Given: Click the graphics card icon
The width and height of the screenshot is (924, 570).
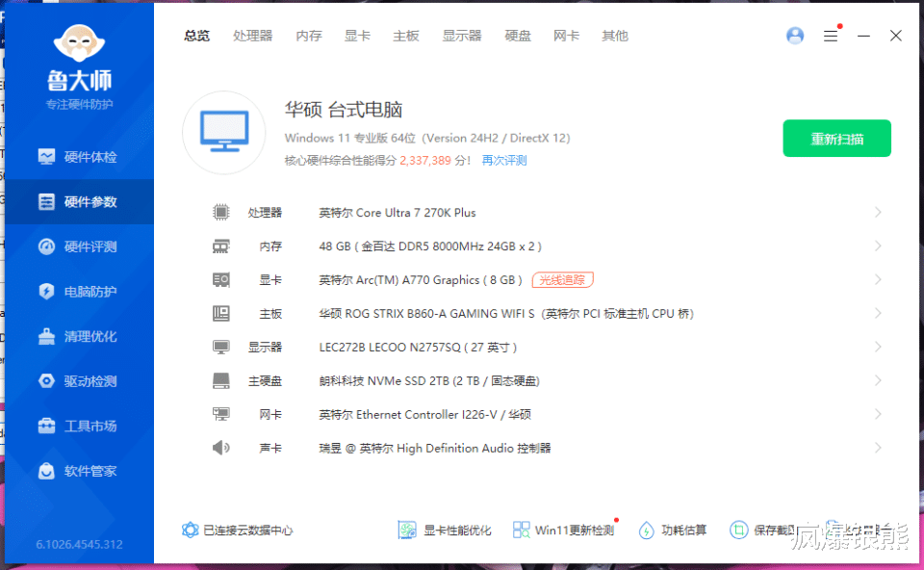Looking at the screenshot, I should coord(221,279).
